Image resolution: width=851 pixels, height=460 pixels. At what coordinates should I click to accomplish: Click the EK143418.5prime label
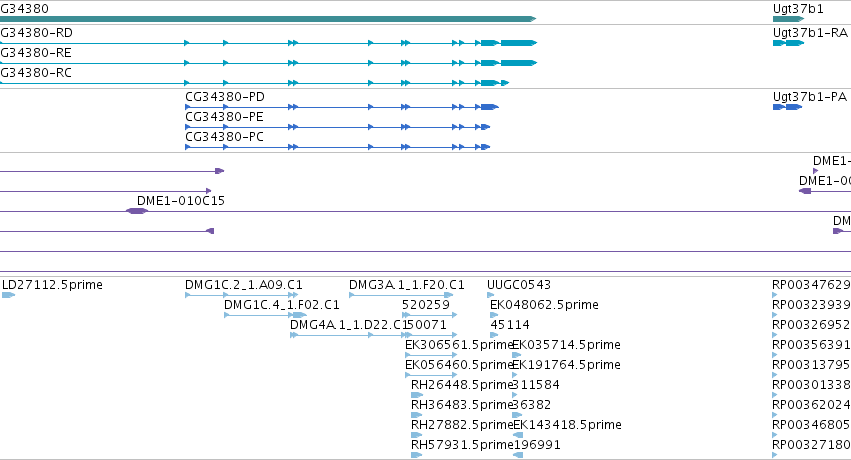coord(567,425)
